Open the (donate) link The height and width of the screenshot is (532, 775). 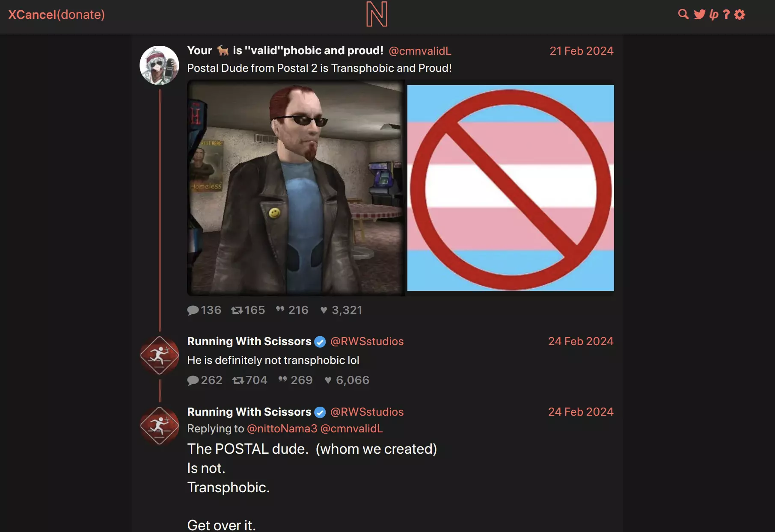[81, 15]
